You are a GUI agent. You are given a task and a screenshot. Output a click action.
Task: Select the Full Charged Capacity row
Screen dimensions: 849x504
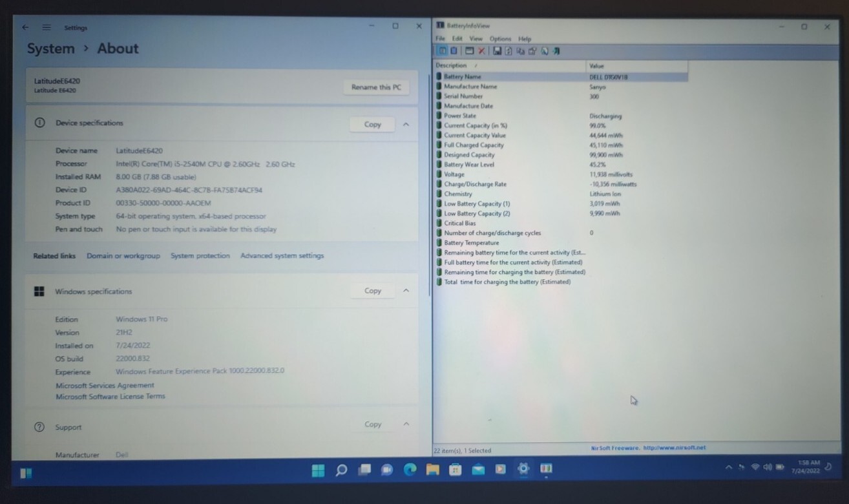(561, 145)
